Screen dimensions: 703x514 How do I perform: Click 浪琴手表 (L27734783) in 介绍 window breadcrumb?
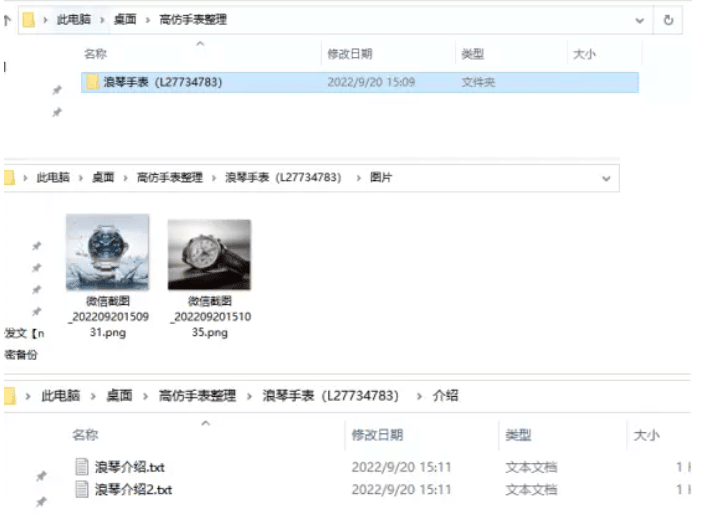[330, 396]
